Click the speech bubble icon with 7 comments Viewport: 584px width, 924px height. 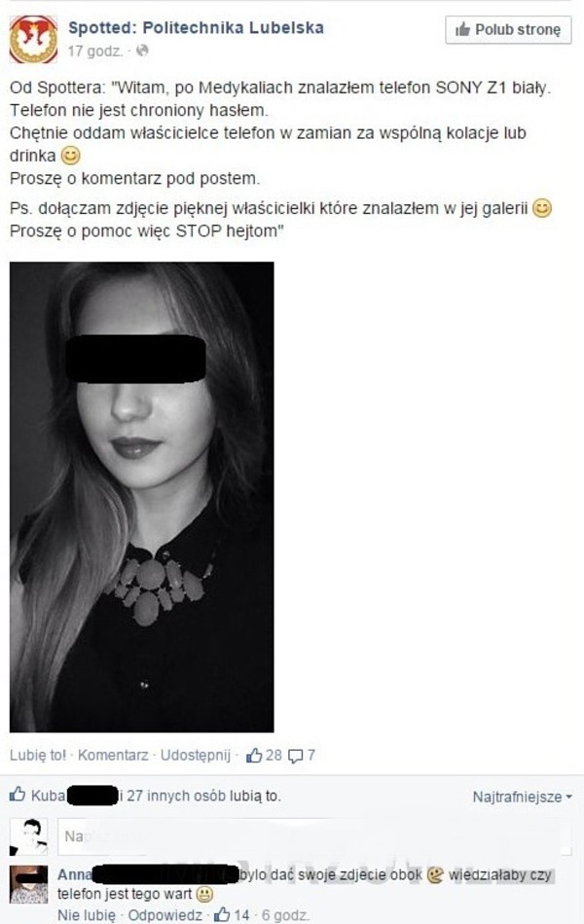[295, 756]
